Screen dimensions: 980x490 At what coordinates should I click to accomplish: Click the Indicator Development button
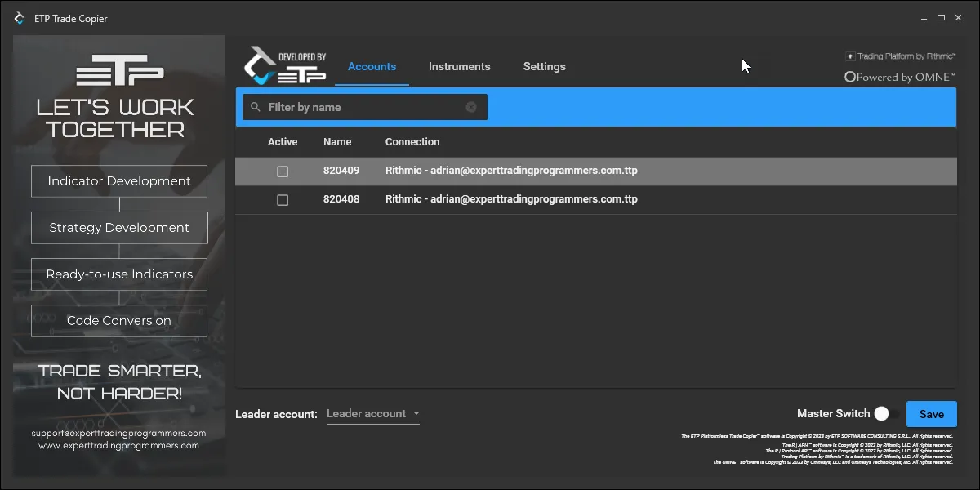click(119, 181)
